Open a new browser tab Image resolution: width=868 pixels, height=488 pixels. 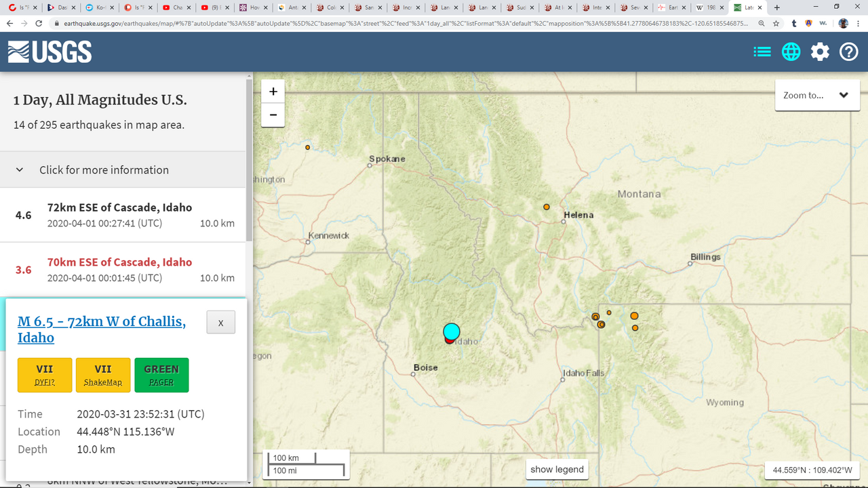pos(776,7)
